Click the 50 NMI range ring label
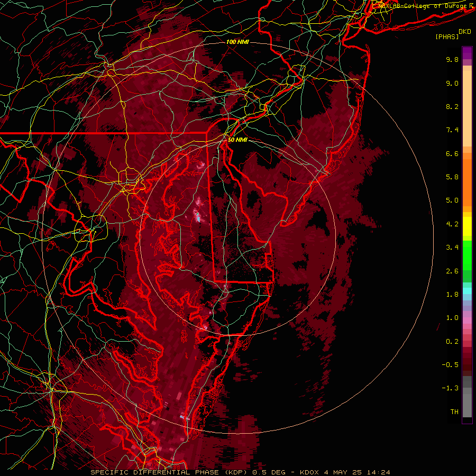 point(237,140)
